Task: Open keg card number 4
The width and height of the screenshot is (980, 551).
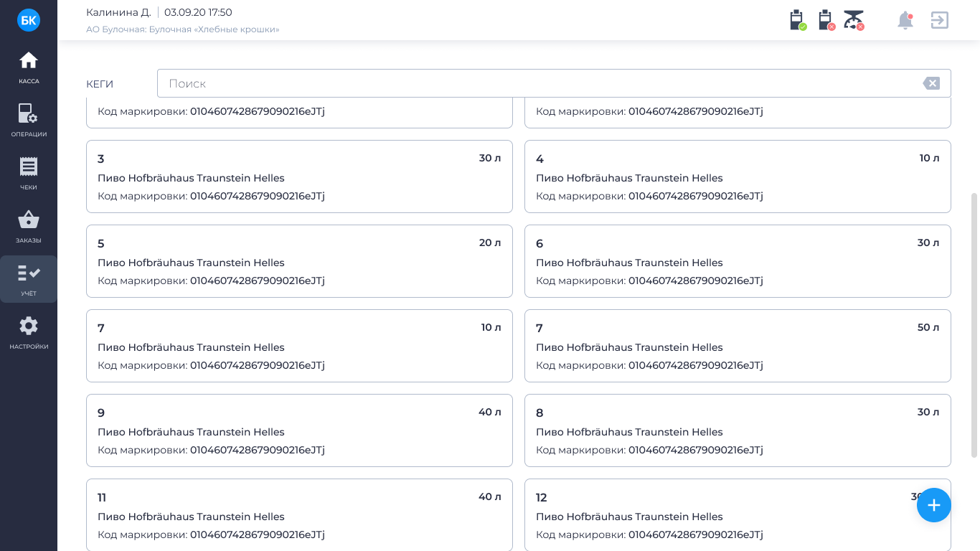Action: pos(738,176)
